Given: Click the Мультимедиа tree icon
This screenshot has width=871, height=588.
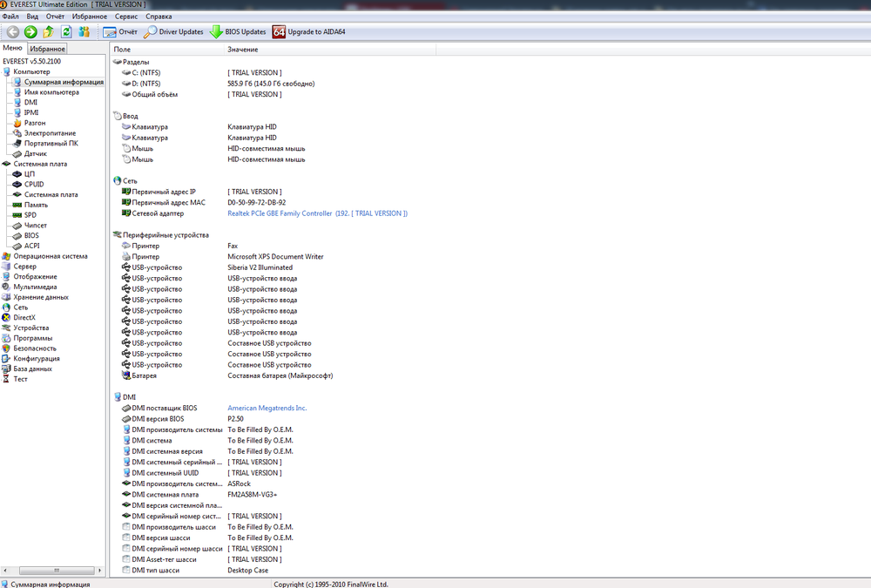Looking at the screenshot, I should click(x=6, y=287).
